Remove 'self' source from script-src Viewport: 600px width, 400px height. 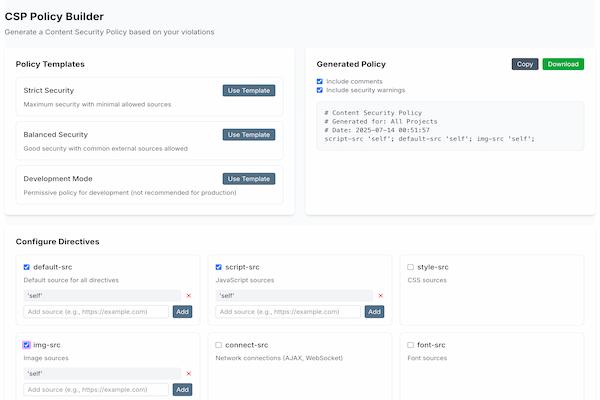click(380, 296)
